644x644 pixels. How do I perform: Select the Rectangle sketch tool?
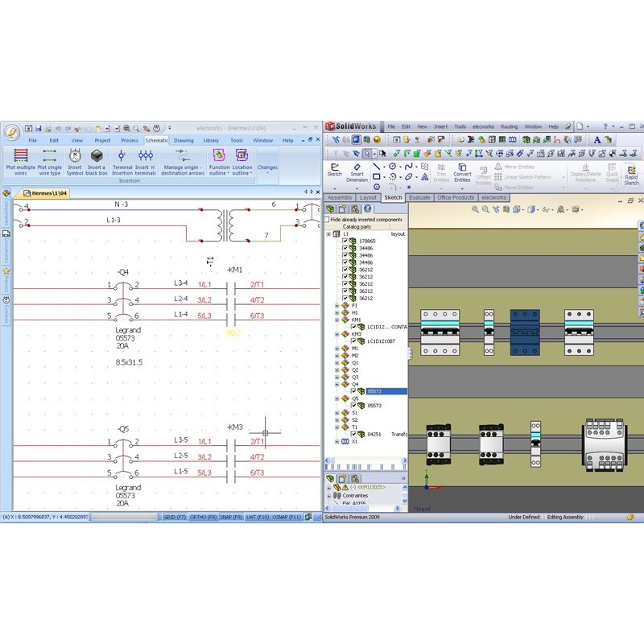point(376,176)
